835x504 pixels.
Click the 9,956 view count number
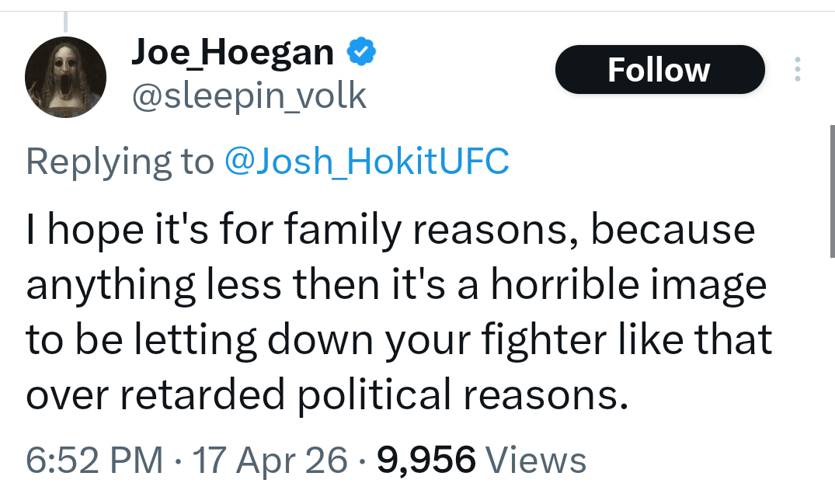(426, 459)
